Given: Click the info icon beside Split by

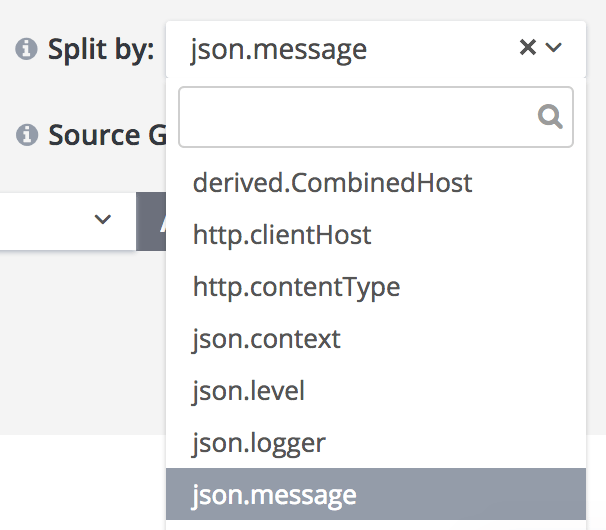Looking at the screenshot, I should pyautogui.click(x=27, y=49).
